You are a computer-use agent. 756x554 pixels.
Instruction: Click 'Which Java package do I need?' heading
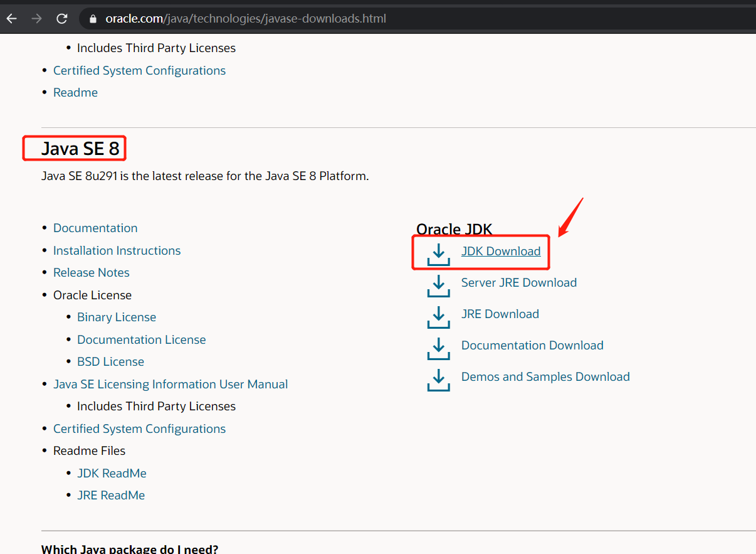pos(130,550)
